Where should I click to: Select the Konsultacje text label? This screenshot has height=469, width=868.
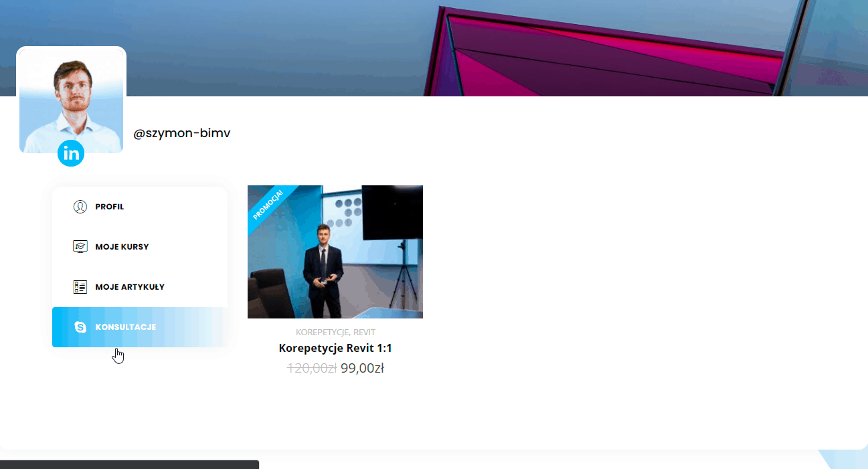pyautogui.click(x=126, y=327)
